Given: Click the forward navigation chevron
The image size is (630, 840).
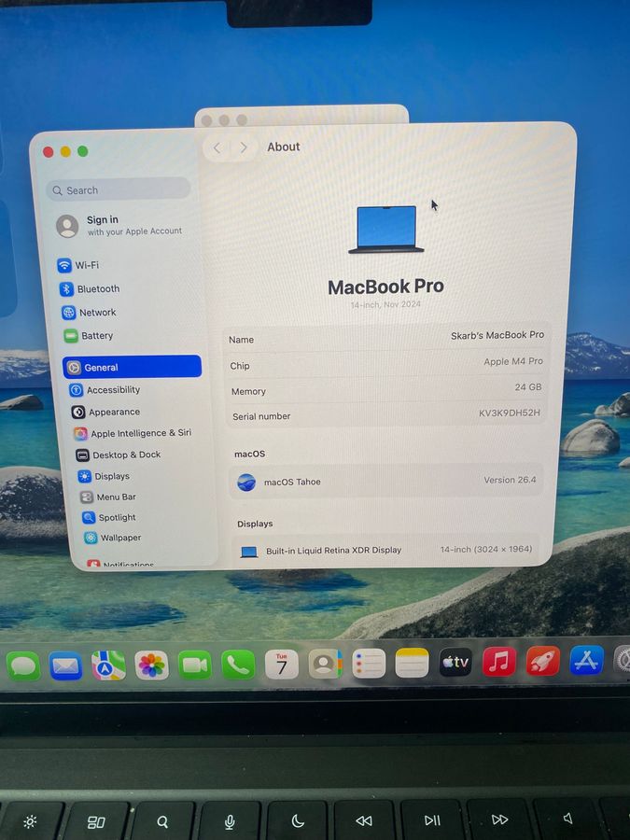Looking at the screenshot, I should 244,147.
